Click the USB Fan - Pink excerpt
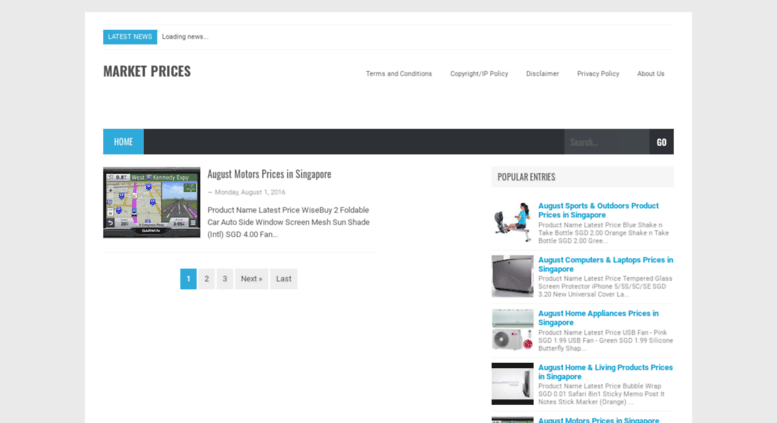Screen dimensions: 777x423 (x=606, y=340)
